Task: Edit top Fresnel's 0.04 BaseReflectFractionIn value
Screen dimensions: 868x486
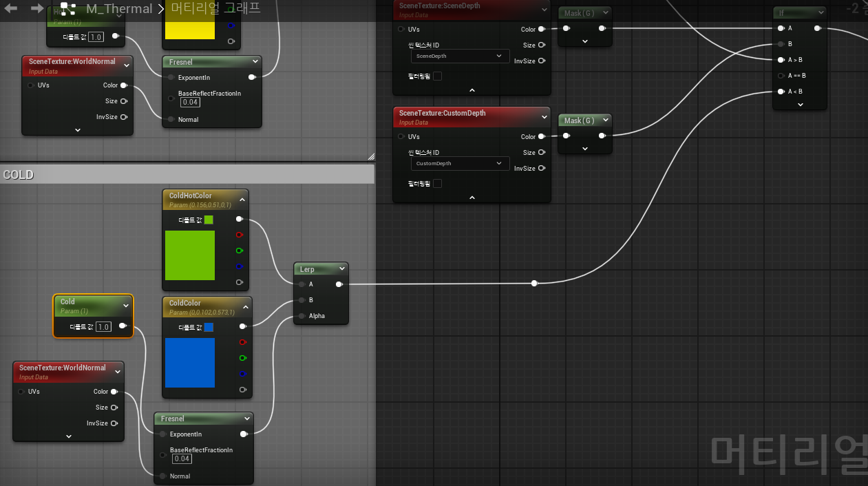Action: click(x=190, y=102)
